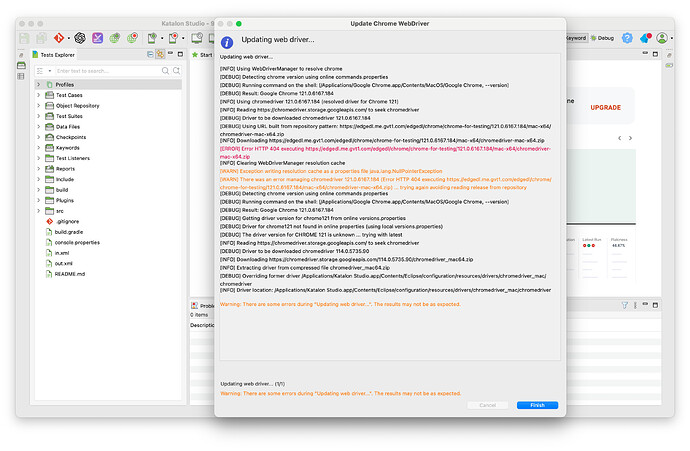Click the Collapse All icon in Tests Explorer
Screen dimensions: 690x451
tap(150, 54)
